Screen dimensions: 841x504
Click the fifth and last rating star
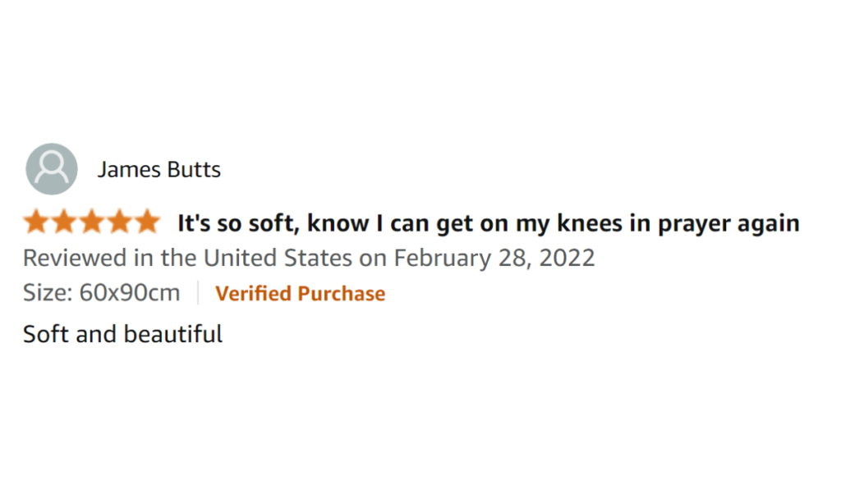pos(147,222)
